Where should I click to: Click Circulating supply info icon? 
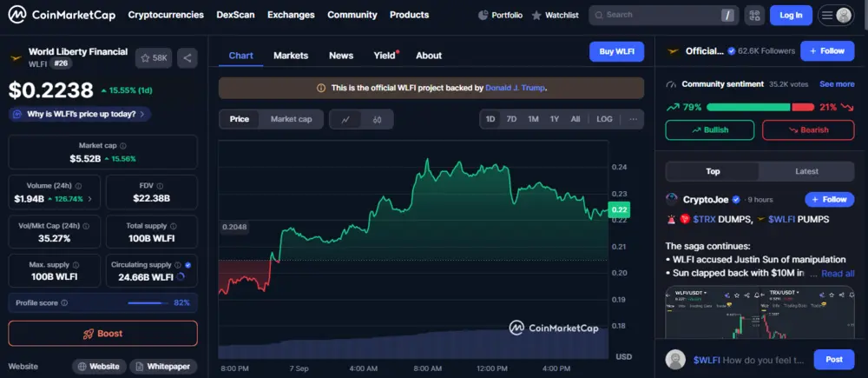pyautogui.click(x=178, y=265)
